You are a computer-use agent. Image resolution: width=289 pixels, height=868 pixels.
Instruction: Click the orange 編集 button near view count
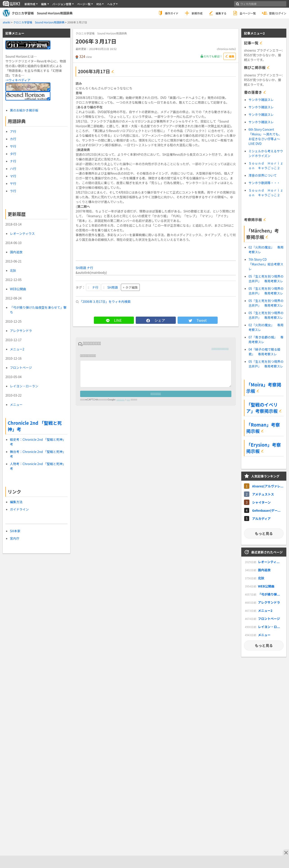point(229,56)
